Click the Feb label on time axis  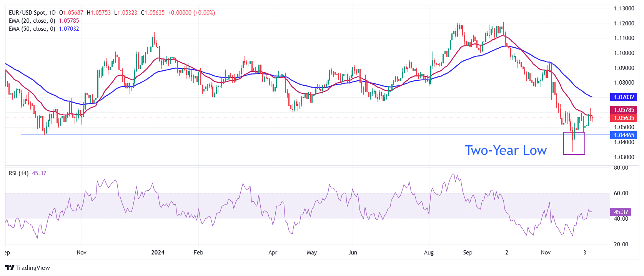198,253
